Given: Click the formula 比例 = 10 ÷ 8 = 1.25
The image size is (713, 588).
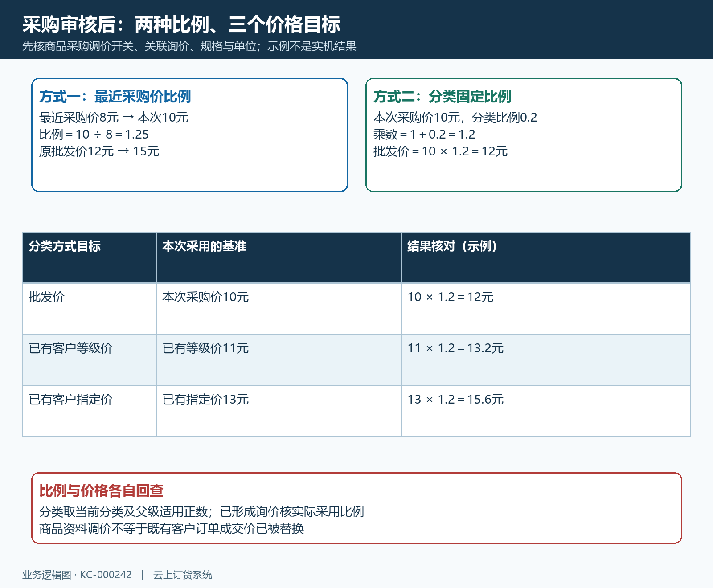Looking at the screenshot, I should point(94,135).
